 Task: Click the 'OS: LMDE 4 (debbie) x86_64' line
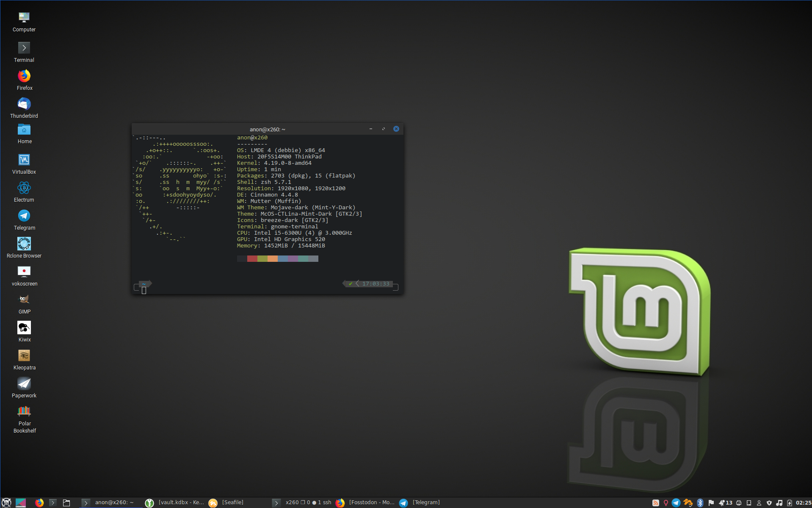pos(281,150)
